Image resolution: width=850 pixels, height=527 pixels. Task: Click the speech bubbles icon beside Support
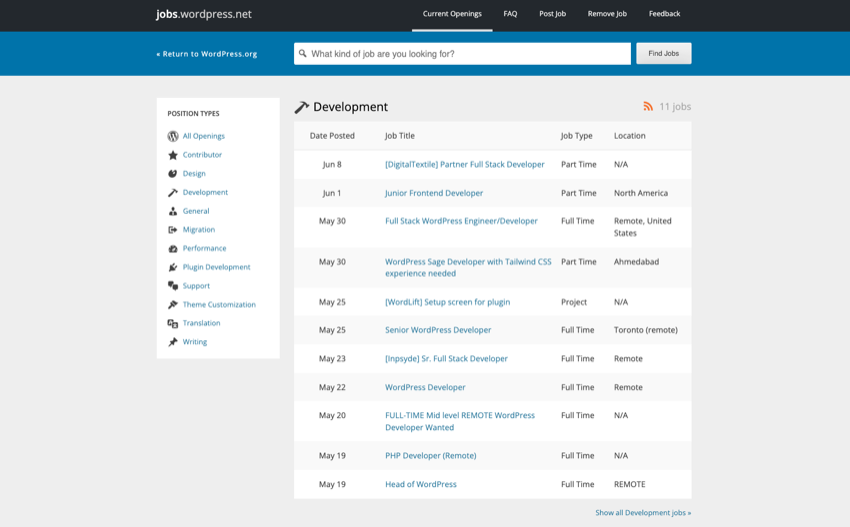point(173,286)
